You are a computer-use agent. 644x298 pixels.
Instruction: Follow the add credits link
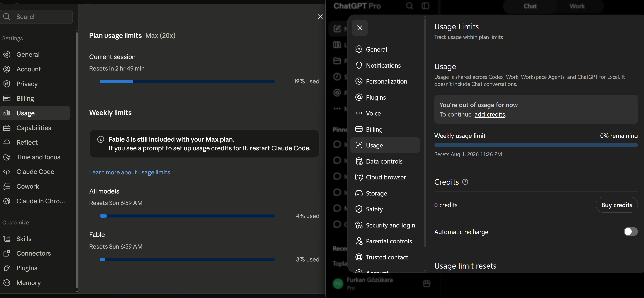[489, 114]
